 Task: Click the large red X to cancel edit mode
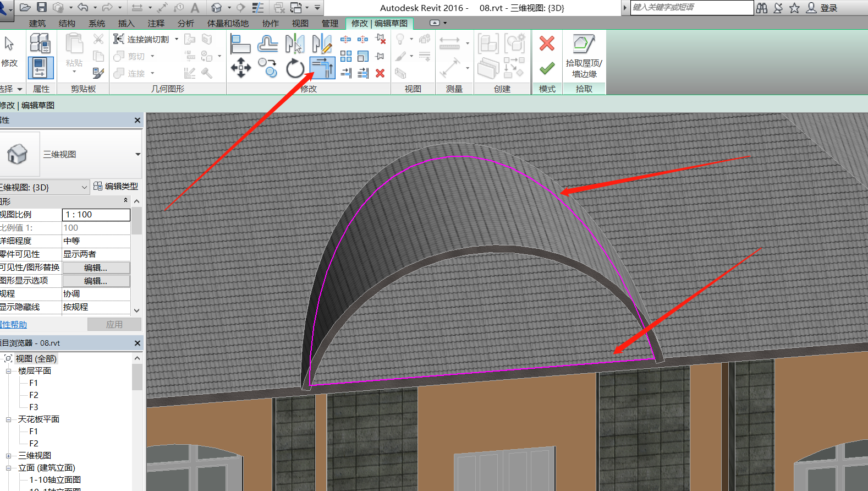tap(547, 43)
